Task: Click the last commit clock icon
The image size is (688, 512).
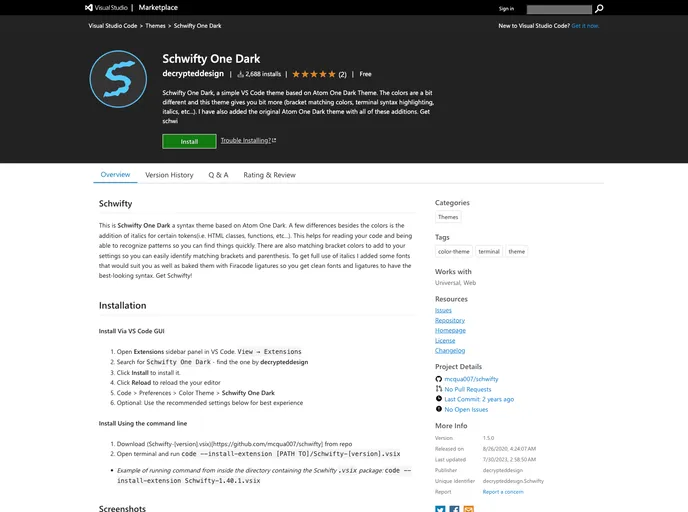Action: (439, 399)
